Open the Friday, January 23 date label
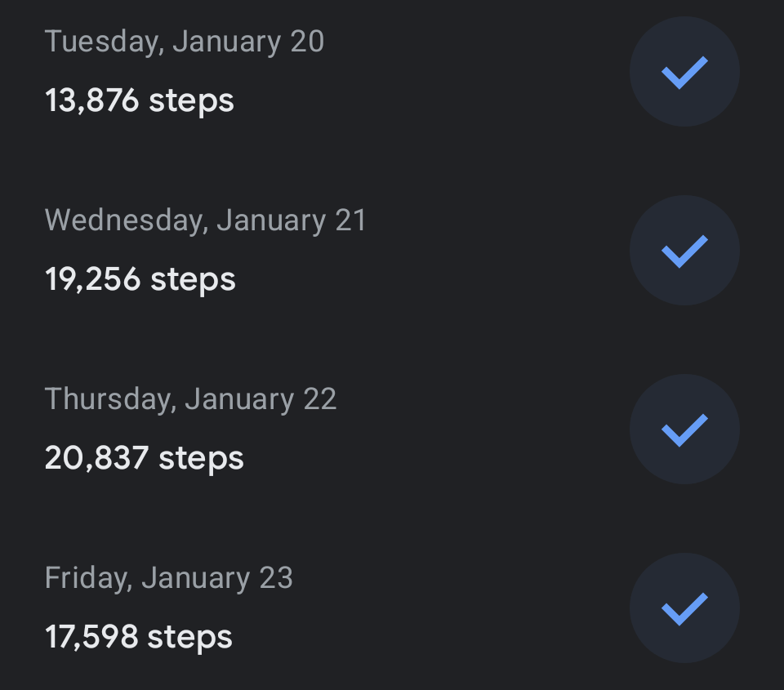The width and height of the screenshot is (784, 690). point(168,578)
